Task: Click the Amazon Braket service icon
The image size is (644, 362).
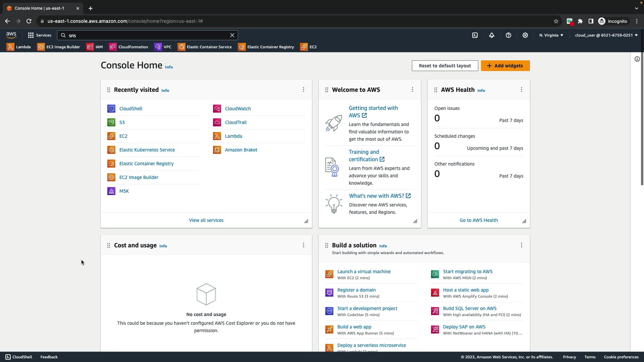Action: tap(217, 150)
